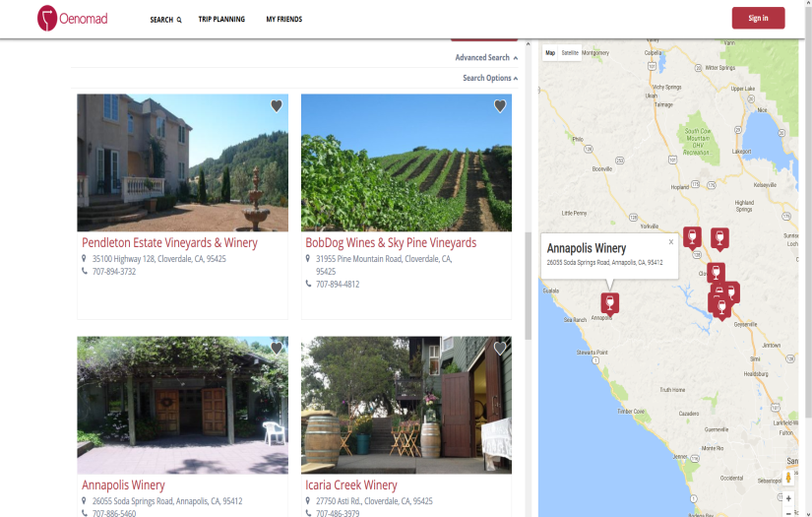Screen dimensions: 812x517
Task: Toggle heart on Icaria Creek Winery
Action: pos(500,349)
